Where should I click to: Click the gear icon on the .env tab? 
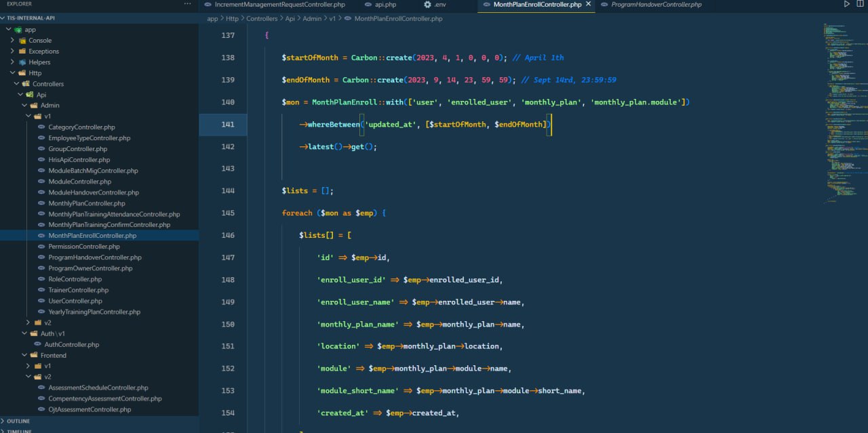(427, 5)
